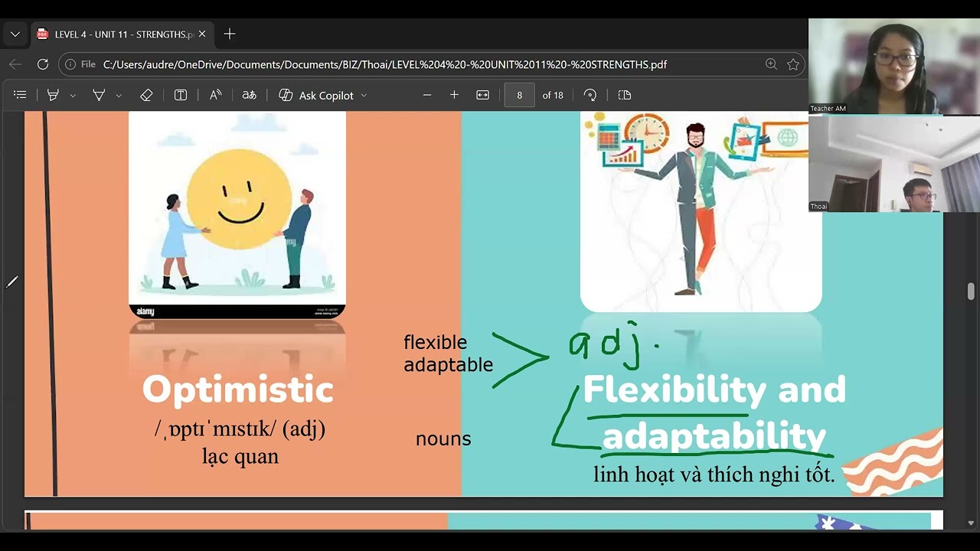Screen dimensions: 980x551
Task: Go back with the browser back arrow
Action: [x=15, y=64]
